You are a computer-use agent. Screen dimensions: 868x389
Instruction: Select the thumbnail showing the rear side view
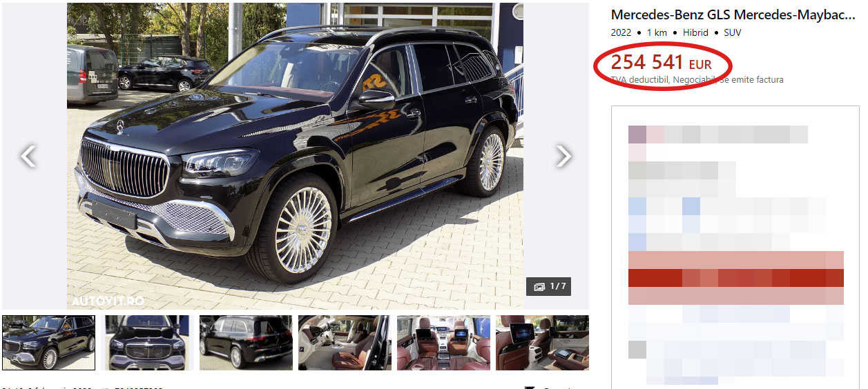pos(246,343)
